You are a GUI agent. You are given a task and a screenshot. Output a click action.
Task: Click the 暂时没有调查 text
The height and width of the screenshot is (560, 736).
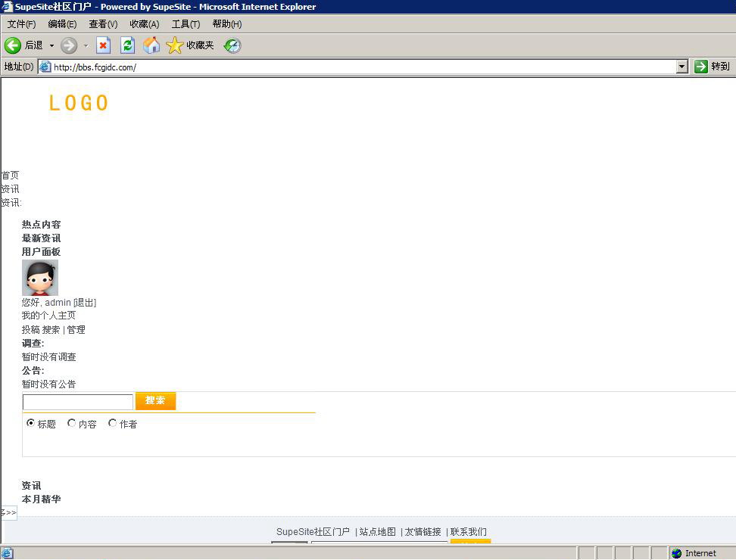(x=48, y=357)
